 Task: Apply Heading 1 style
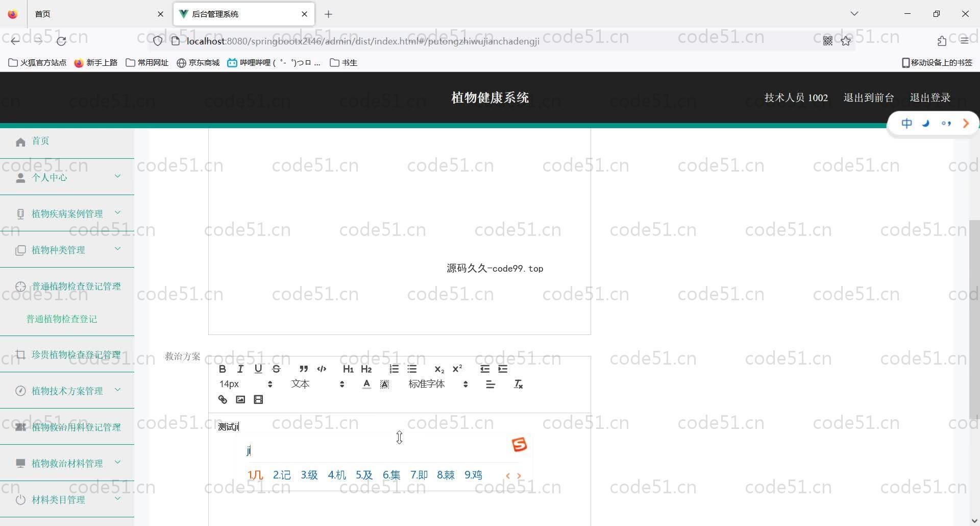348,369
